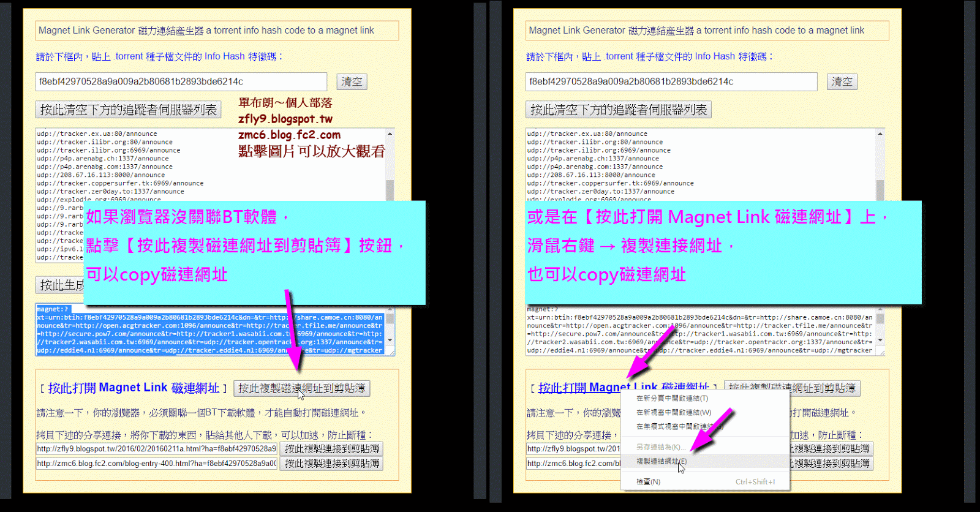
Task: Click 按此清空下方的追蹤者伺服器列表 in the left panel
Action: pos(129,110)
